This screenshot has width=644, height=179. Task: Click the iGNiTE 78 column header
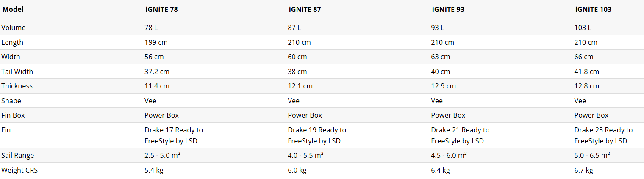click(x=161, y=9)
